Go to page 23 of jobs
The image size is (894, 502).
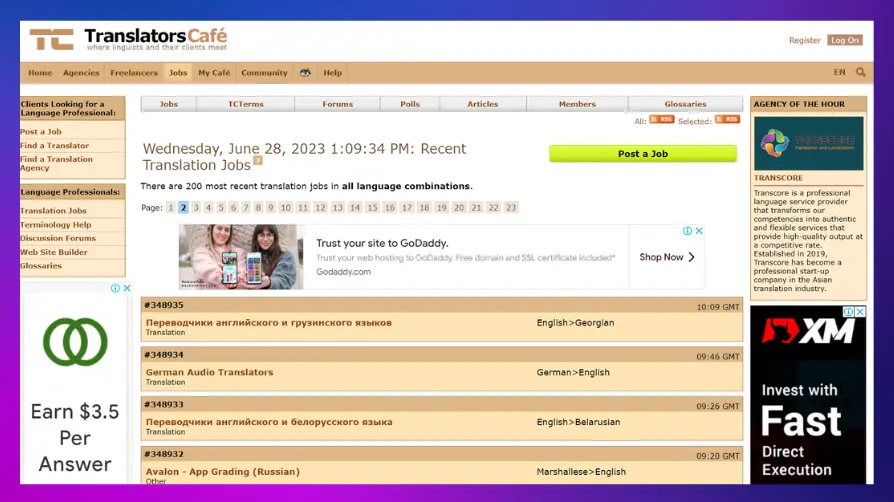511,208
